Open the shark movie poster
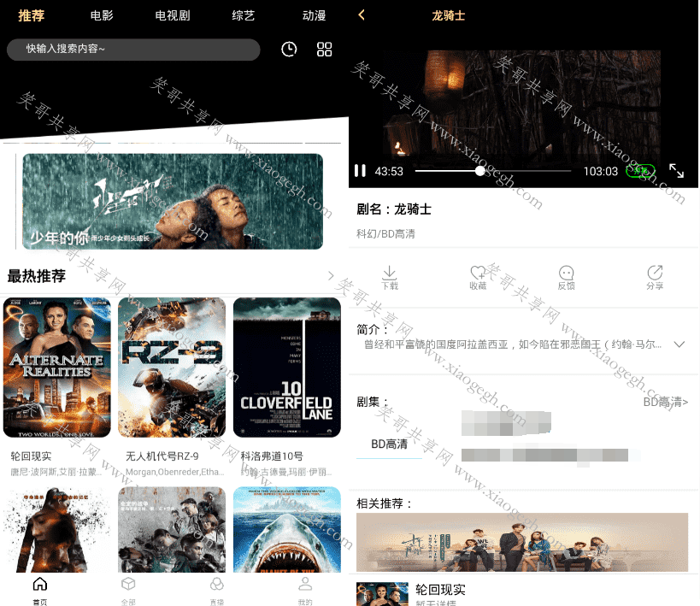The height and width of the screenshot is (606, 700). (287, 530)
